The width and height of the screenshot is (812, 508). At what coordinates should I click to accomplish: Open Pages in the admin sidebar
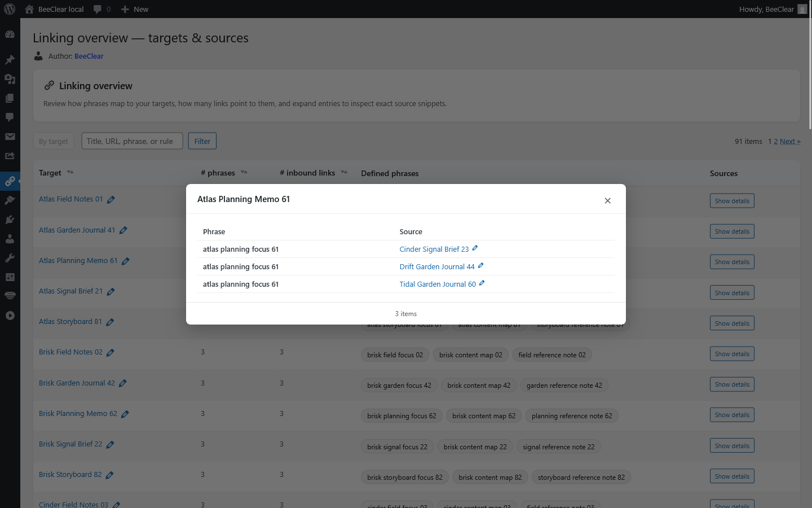[10, 98]
